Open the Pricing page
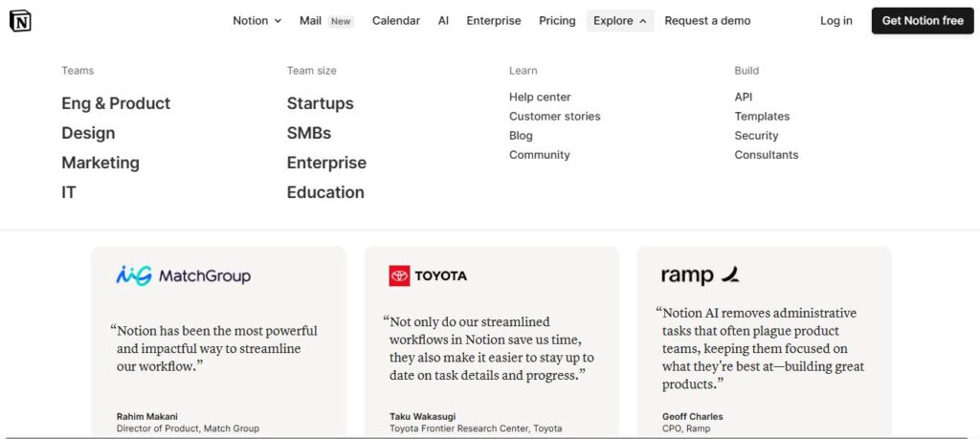Image resolution: width=980 pixels, height=439 pixels. 557,21
